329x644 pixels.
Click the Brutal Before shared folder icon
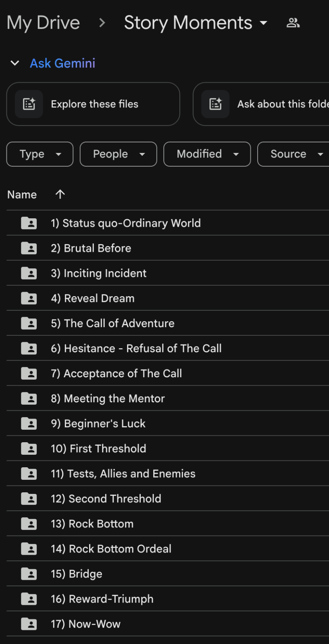[29, 248]
